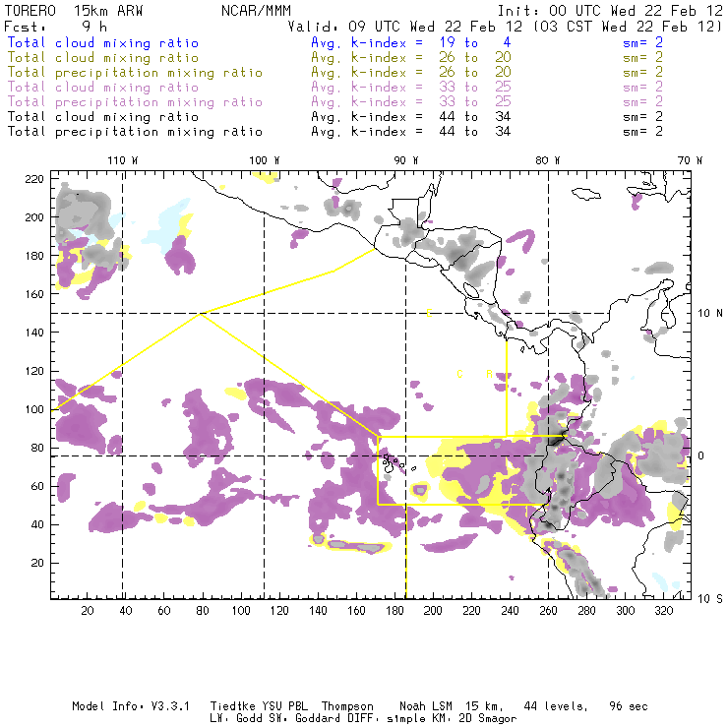Click the "110 W" longitude label

(x=123, y=160)
